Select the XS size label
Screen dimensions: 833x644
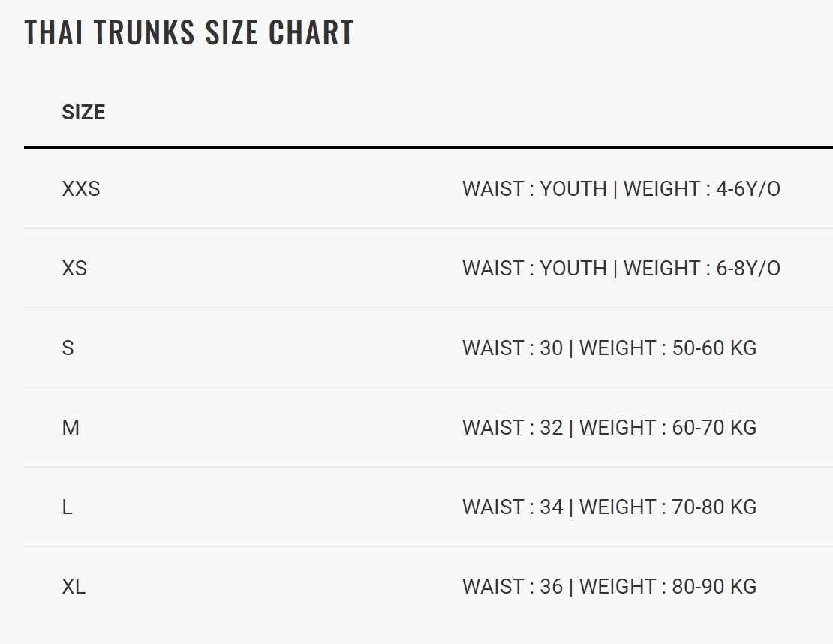[x=74, y=269]
